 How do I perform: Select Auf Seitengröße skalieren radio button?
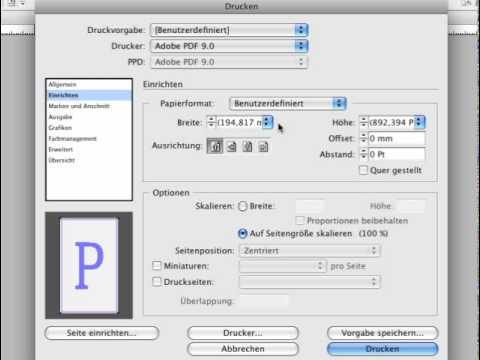243,233
